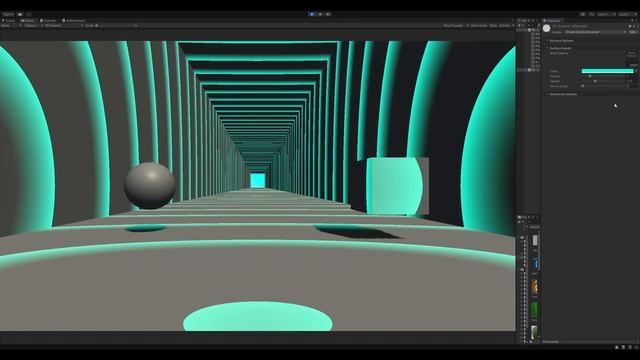
Task: Click the value field of the middle slider
Action: point(632,81)
